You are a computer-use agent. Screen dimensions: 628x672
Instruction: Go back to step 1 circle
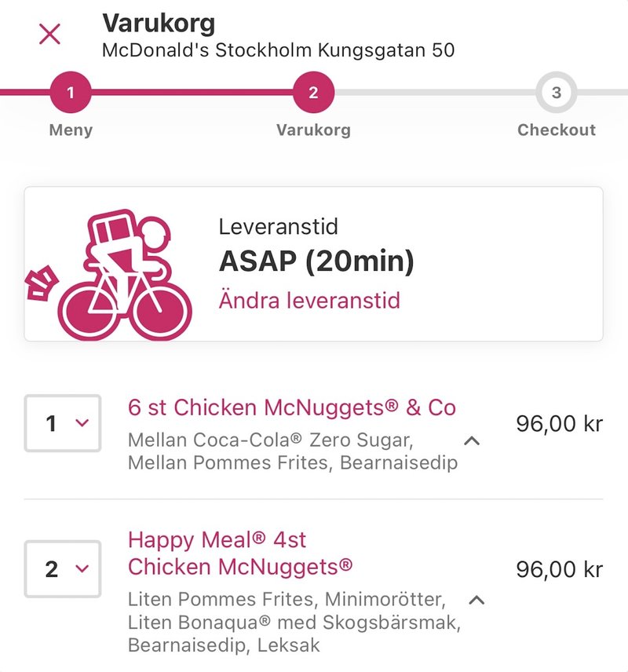71,92
